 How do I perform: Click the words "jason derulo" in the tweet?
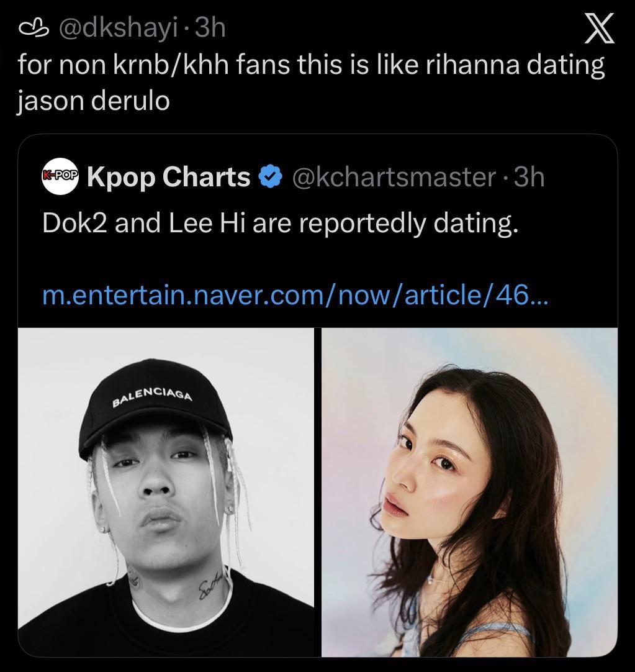click(x=93, y=101)
